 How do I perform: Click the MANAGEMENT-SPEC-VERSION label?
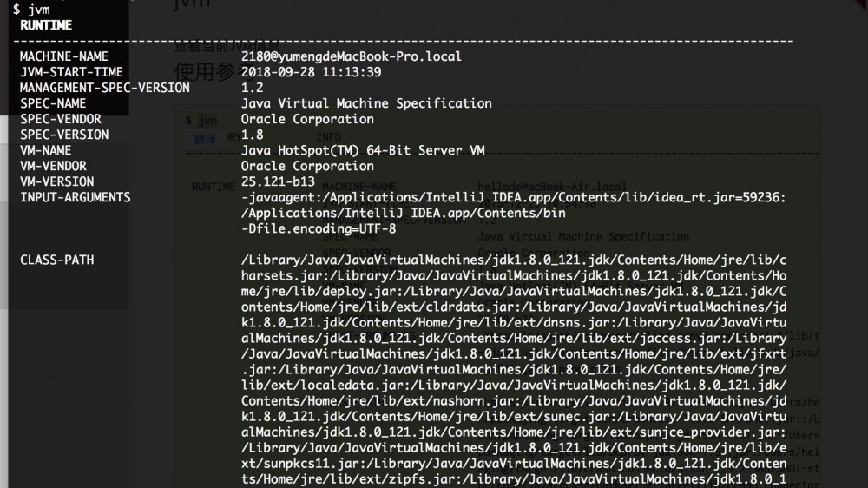tap(104, 88)
